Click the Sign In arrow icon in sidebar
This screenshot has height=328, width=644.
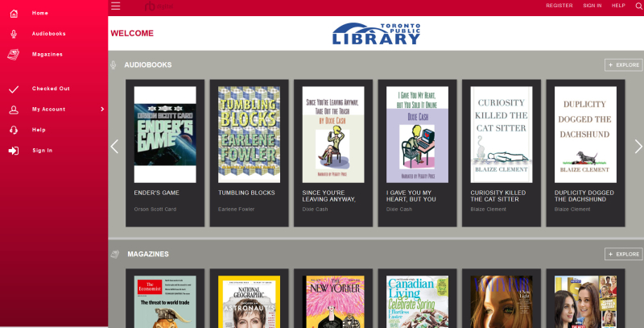tap(14, 150)
